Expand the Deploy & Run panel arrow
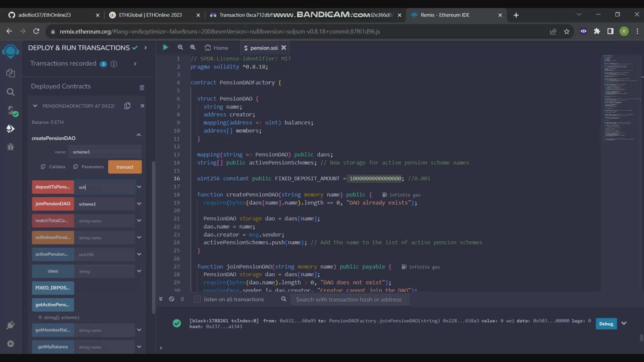Image resolution: width=644 pixels, height=362 pixels. tap(146, 48)
